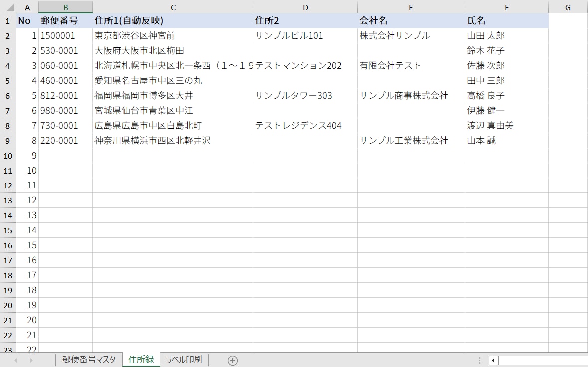Image resolution: width=588 pixels, height=367 pixels.
Task: Add a new sheet with plus icon
Action: (x=232, y=360)
